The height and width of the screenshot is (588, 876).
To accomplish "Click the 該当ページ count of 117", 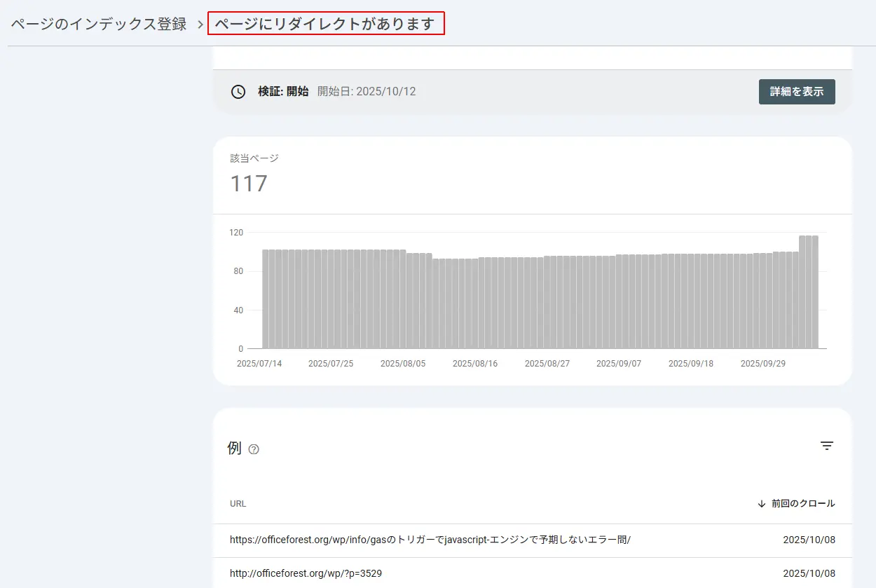I will [x=249, y=184].
